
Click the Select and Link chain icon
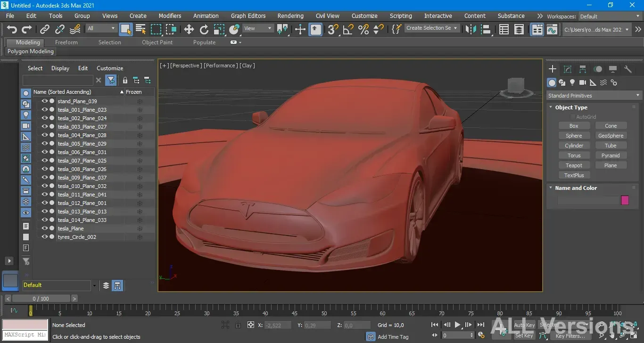[45, 29]
